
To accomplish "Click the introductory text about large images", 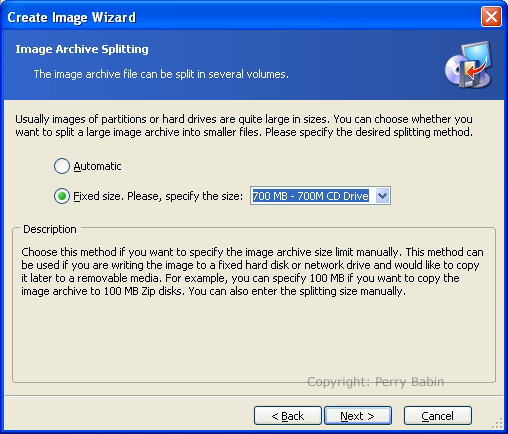I will pos(244,126).
